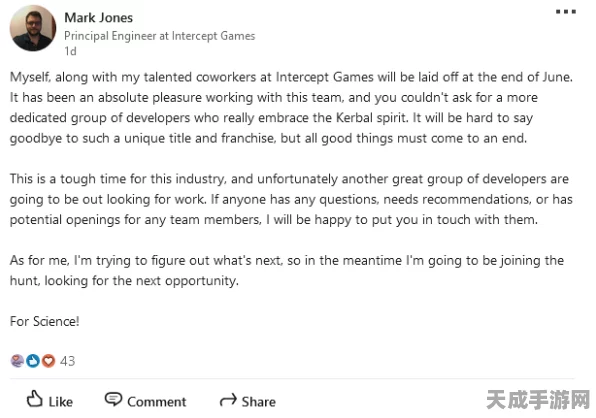Screen dimensions: 596x418
Task: Click the purple reaction icon beside the count
Action: [17, 361]
